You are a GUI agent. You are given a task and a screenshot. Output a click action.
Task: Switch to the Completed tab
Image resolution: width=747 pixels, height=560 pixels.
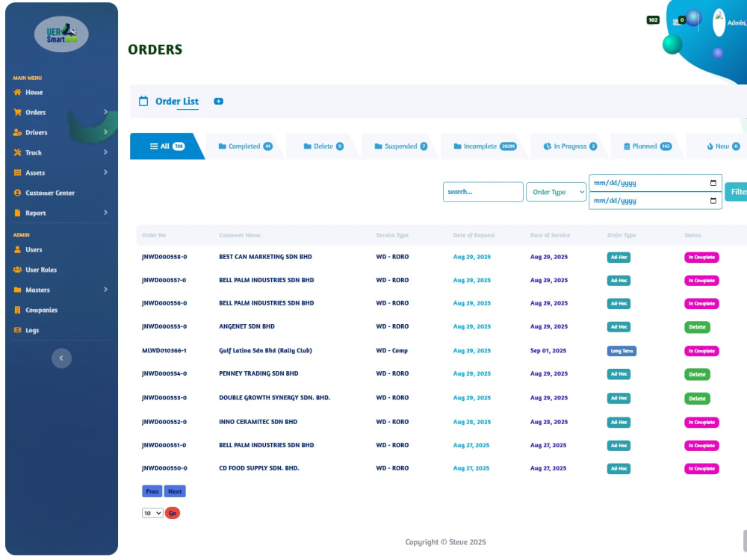[245, 146]
